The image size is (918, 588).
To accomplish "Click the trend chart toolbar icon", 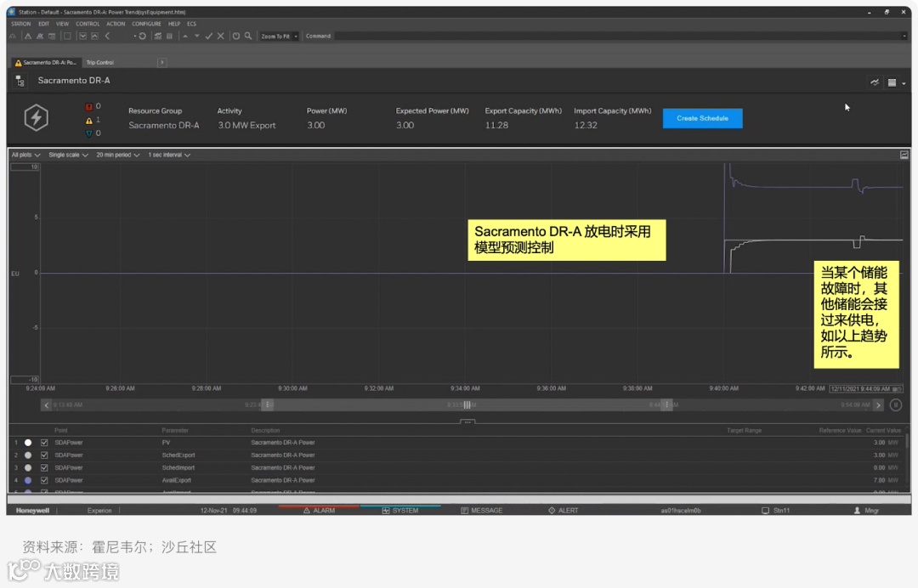I will coord(157,37).
